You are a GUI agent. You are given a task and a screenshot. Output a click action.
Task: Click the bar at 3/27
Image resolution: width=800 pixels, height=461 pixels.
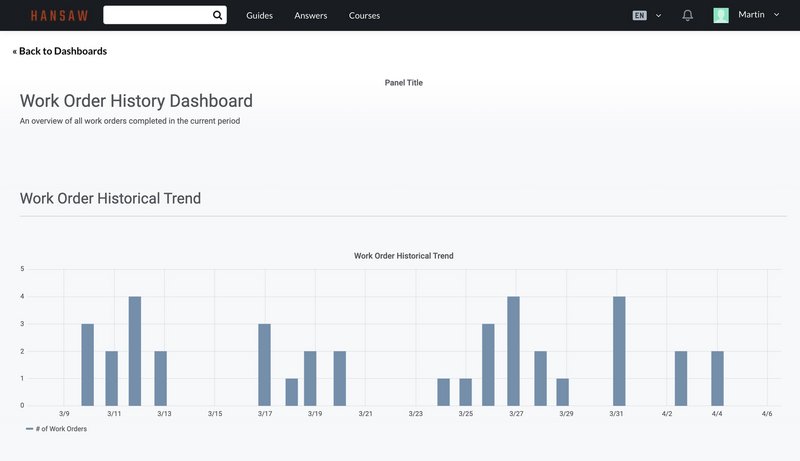(513, 351)
